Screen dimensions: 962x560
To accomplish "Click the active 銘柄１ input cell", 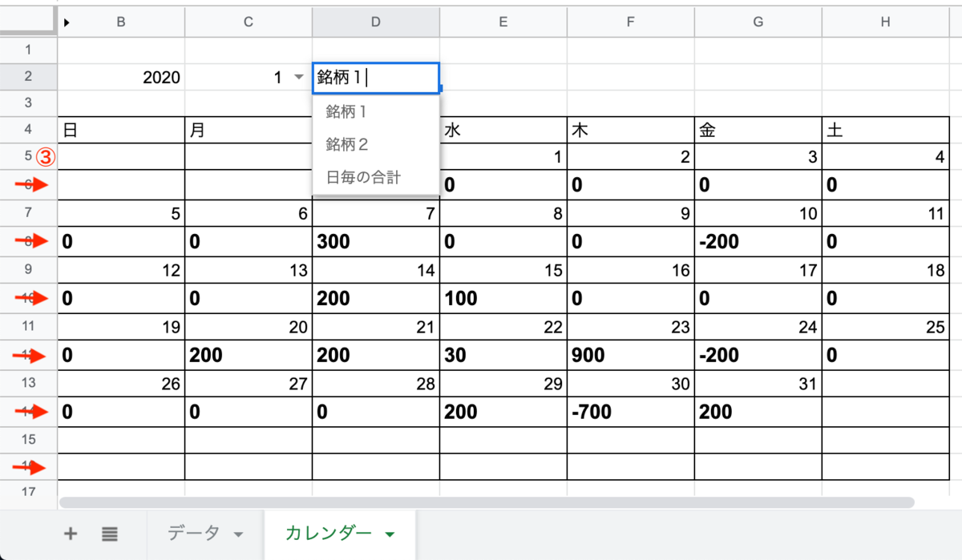I will click(x=375, y=78).
